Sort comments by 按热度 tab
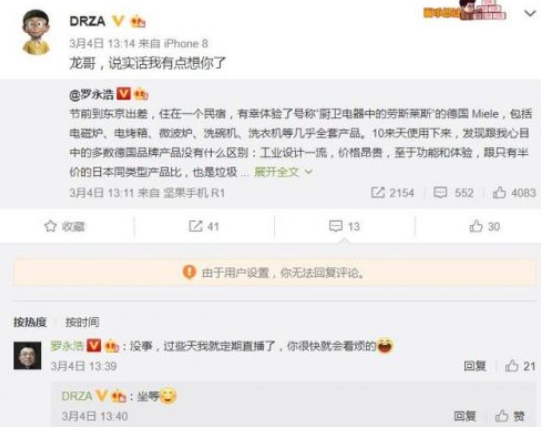Viewport: 541px width, 427px height. click(x=30, y=322)
